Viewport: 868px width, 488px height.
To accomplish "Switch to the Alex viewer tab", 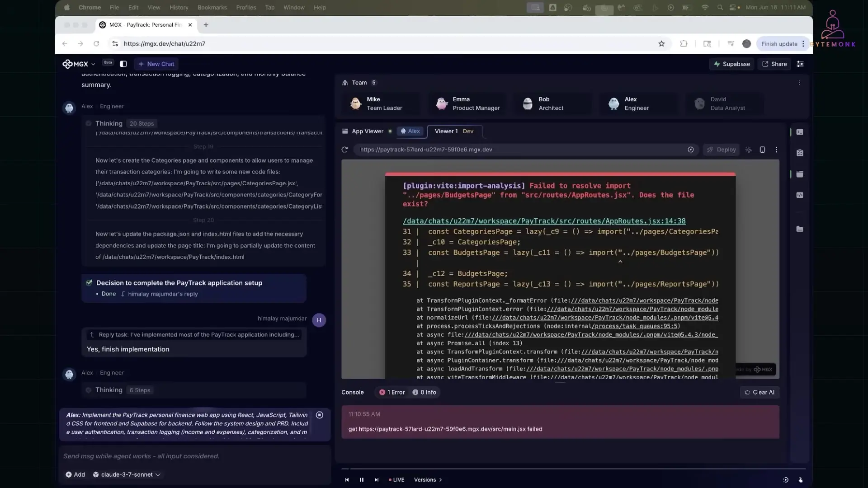I will 410,131.
